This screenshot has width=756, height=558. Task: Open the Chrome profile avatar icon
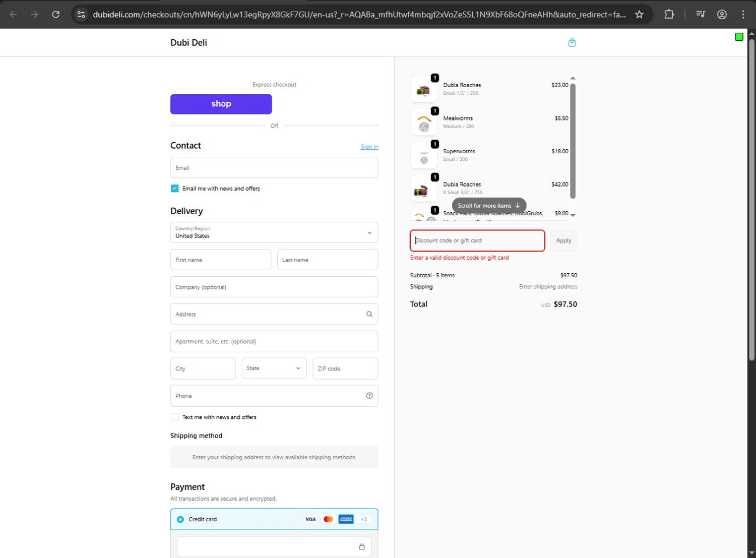pyautogui.click(x=722, y=15)
